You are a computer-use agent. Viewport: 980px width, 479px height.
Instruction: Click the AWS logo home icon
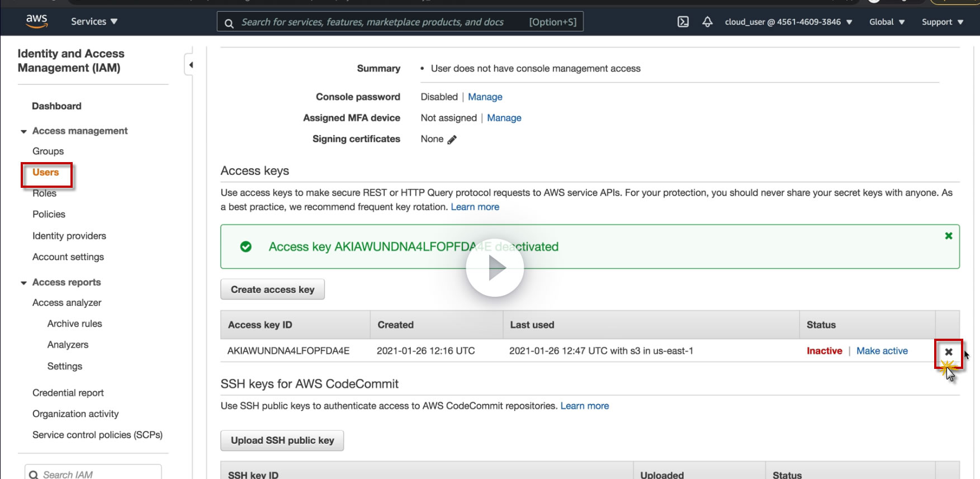point(36,21)
